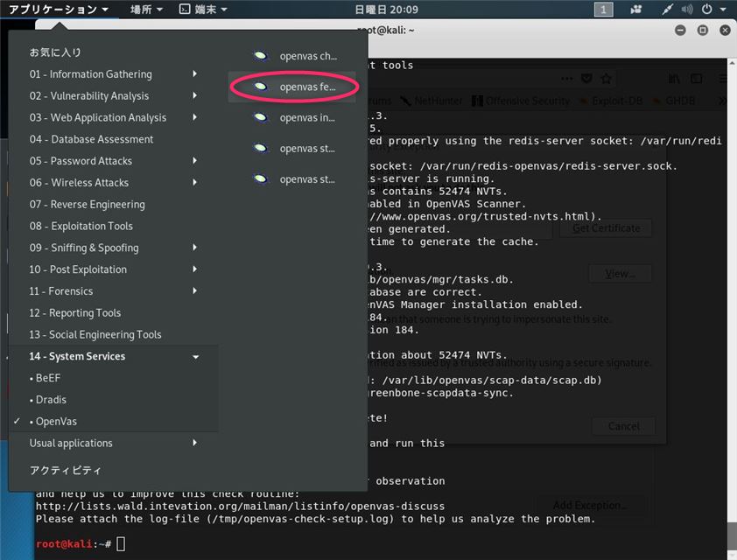Open the openvas ch... launcher icon

[260, 56]
